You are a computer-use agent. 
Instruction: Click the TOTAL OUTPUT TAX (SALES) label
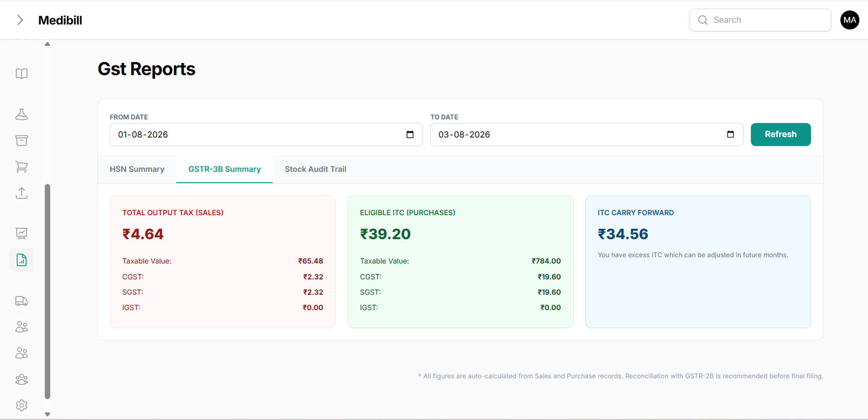pos(173,213)
